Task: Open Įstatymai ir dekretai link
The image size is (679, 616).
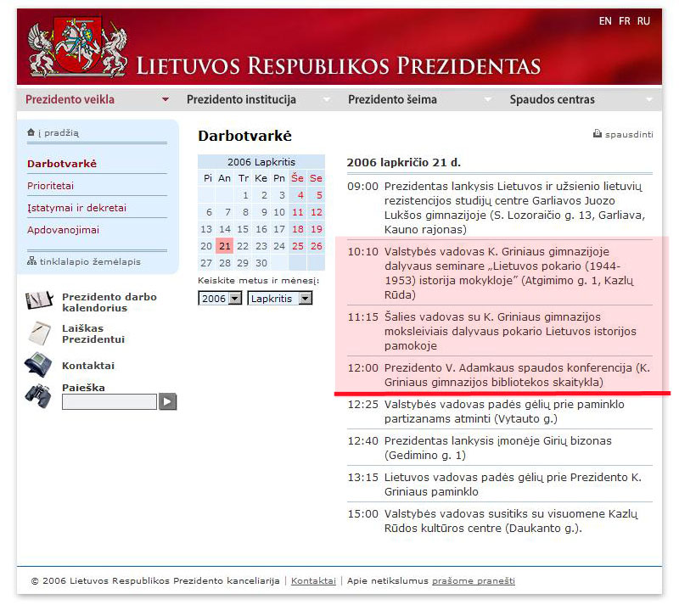Action: (x=76, y=208)
